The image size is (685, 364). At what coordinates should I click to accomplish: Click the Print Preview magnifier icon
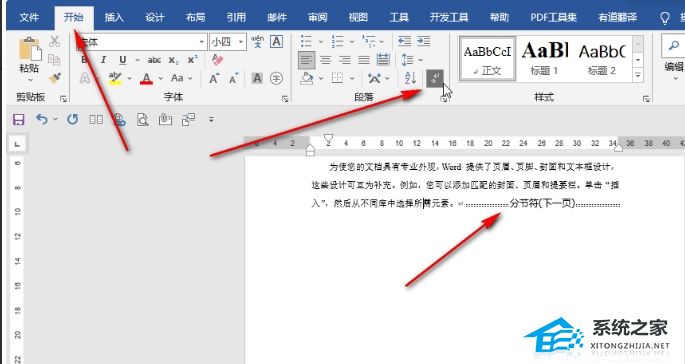point(142,119)
